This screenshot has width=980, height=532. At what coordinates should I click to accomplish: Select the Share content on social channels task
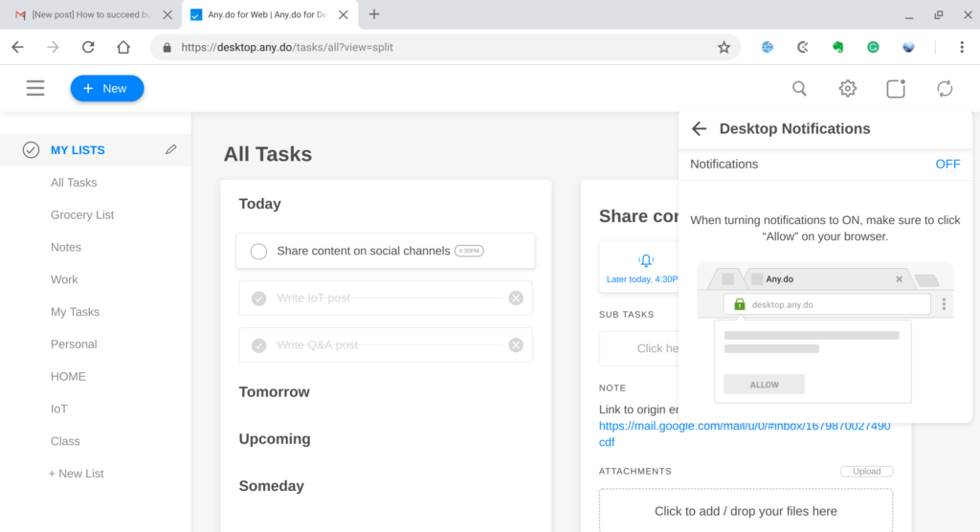386,251
